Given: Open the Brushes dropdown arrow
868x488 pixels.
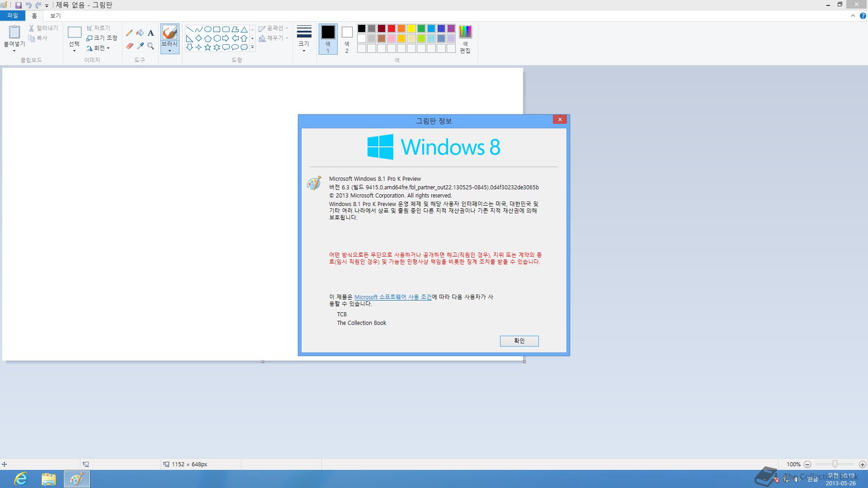Looking at the screenshot, I should point(170,50).
